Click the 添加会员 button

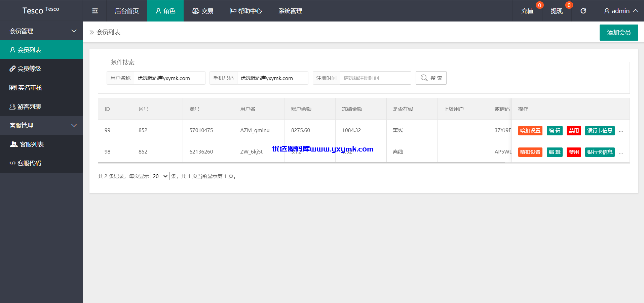click(x=619, y=33)
